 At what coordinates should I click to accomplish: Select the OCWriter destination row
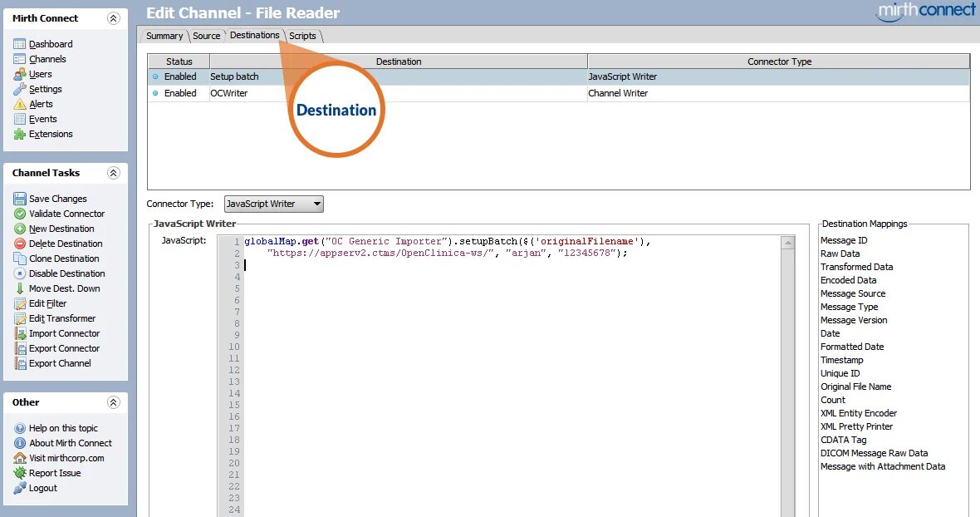coord(559,93)
